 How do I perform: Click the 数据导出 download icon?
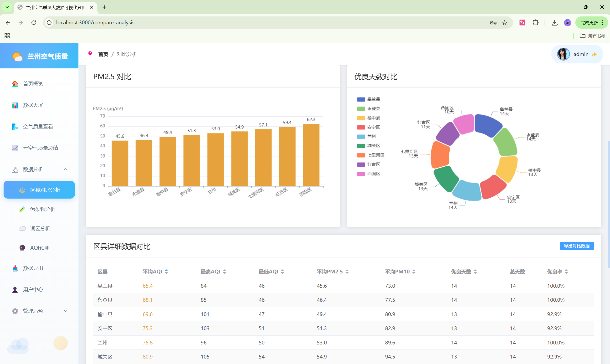coord(15,268)
